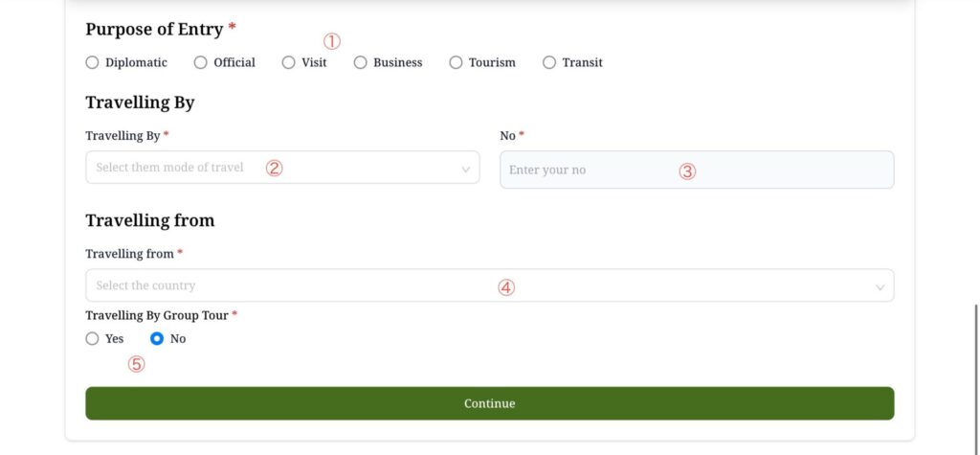
Task: Click the red circled 1 marker
Action: (331, 41)
